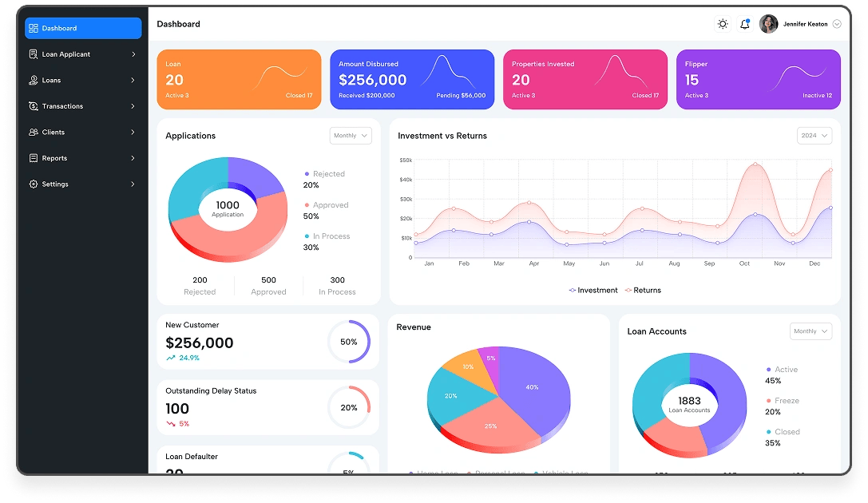Viewport: 868px width, 503px height.
Task: Click the Outstanding Delay Status value 100
Action: click(x=177, y=409)
